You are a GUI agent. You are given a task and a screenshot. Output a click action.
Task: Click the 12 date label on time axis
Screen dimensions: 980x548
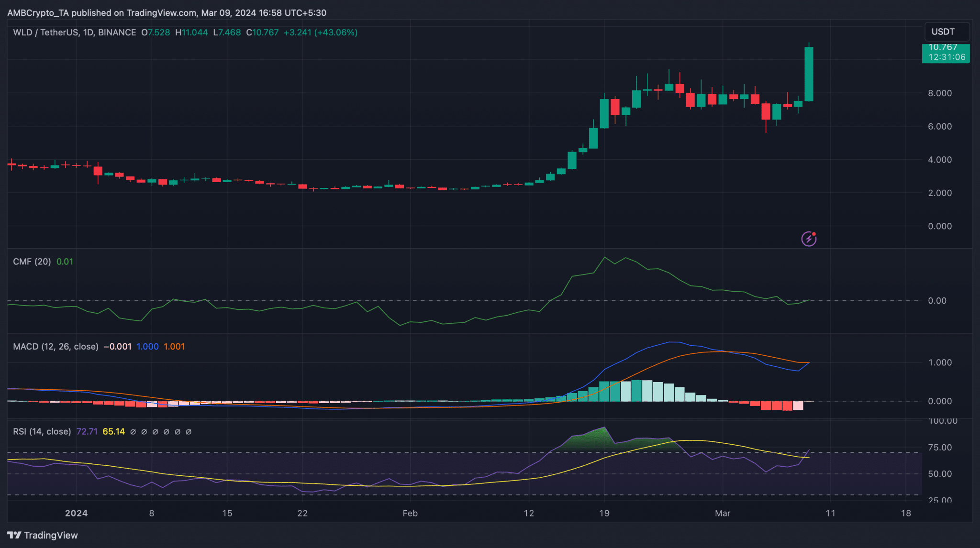pos(529,513)
